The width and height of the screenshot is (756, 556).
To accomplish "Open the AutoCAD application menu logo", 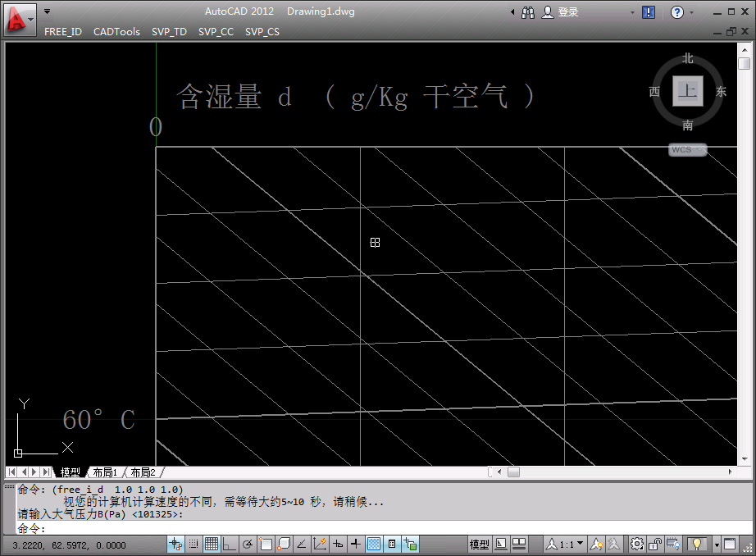I will click(x=18, y=20).
